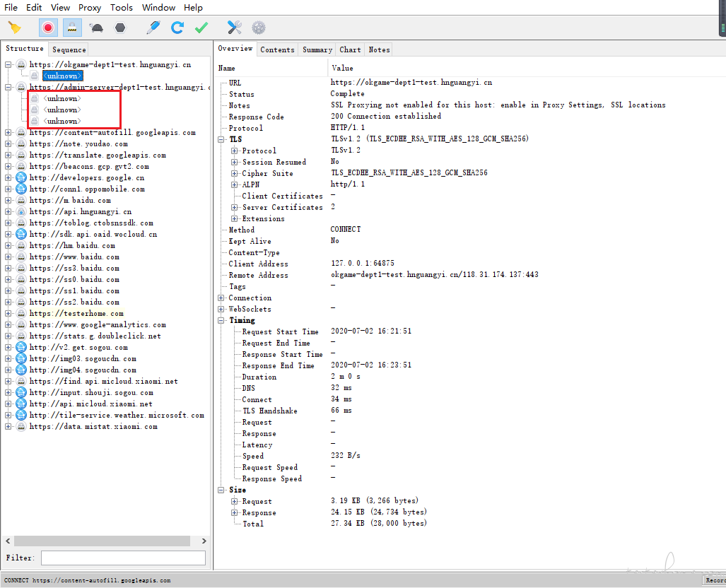Toggle the red Recording button
Image resolution: width=726 pixels, height=588 pixels.
point(48,28)
